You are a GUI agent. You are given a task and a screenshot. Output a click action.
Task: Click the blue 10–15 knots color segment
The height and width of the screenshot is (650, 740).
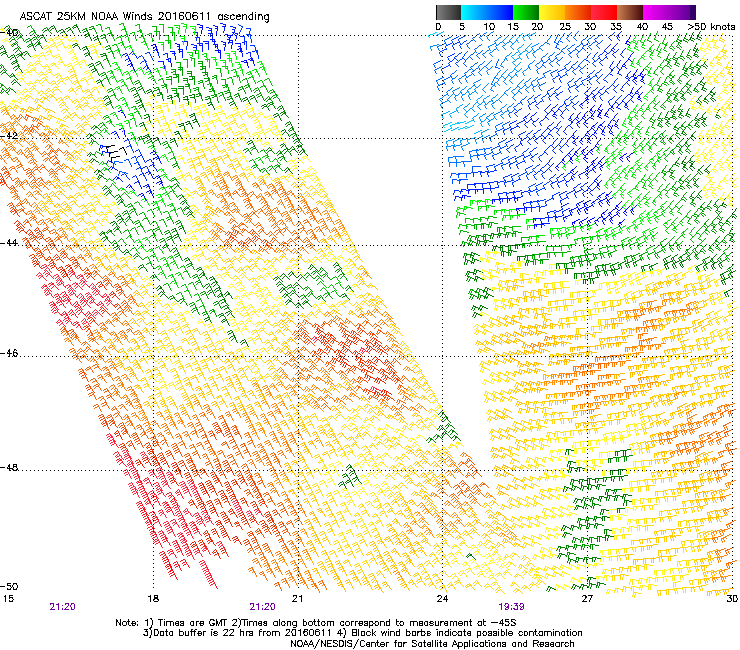tap(500, 12)
